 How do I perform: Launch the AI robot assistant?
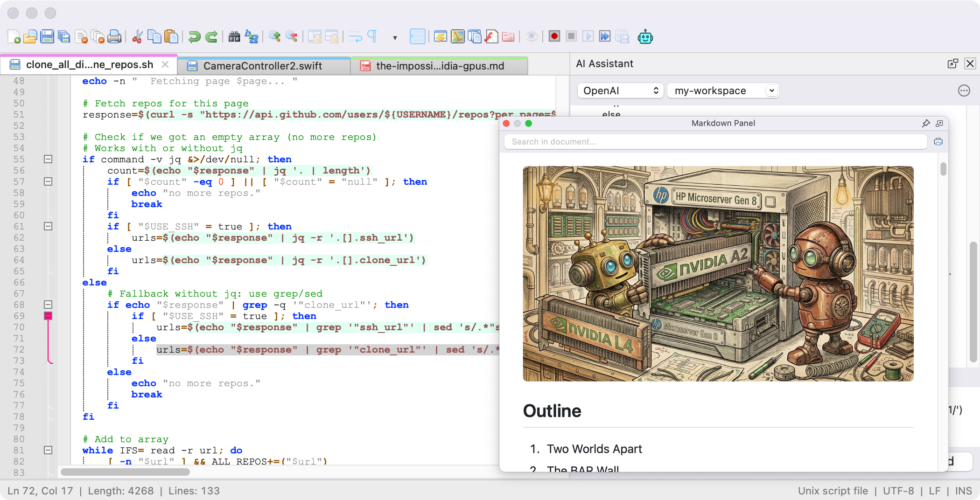(x=645, y=37)
